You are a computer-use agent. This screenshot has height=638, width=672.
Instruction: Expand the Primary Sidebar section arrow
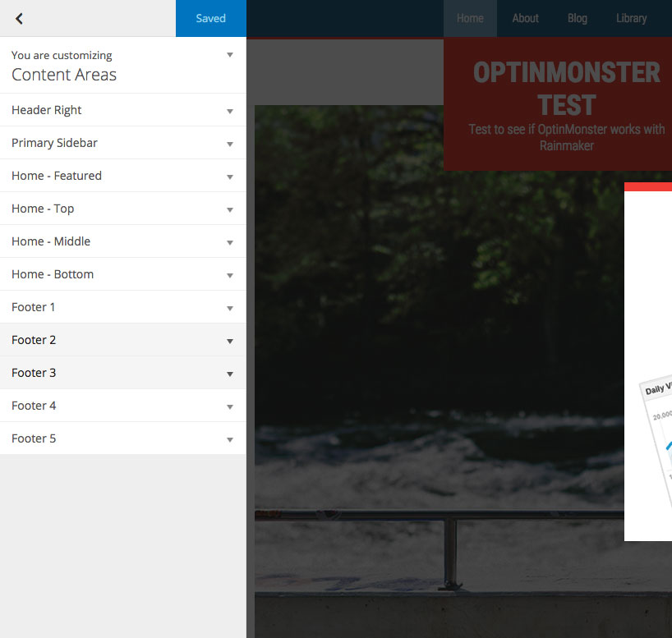pyautogui.click(x=230, y=144)
